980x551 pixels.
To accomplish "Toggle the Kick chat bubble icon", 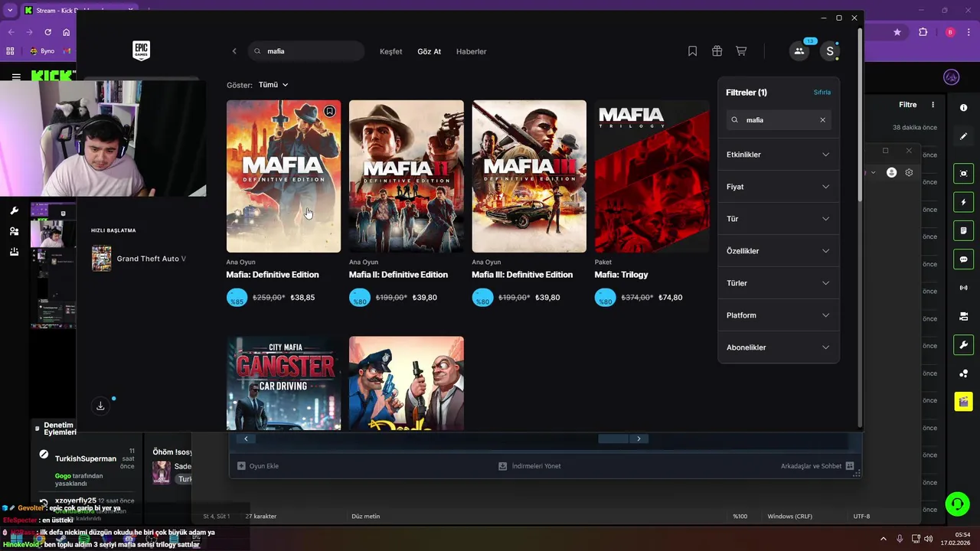I will click(963, 259).
